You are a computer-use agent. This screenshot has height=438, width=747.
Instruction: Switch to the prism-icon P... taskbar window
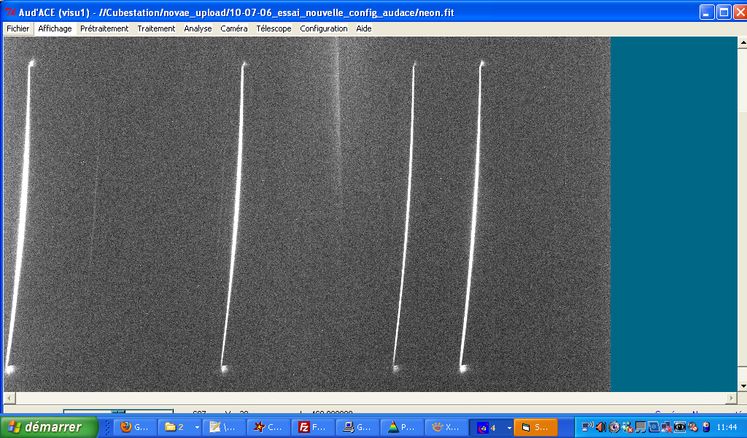[x=401, y=427]
